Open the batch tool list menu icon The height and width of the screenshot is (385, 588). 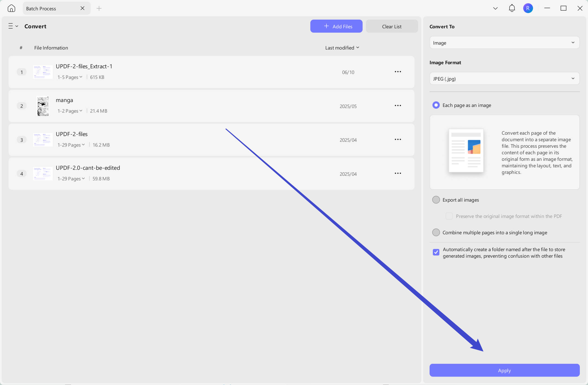click(x=13, y=26)
